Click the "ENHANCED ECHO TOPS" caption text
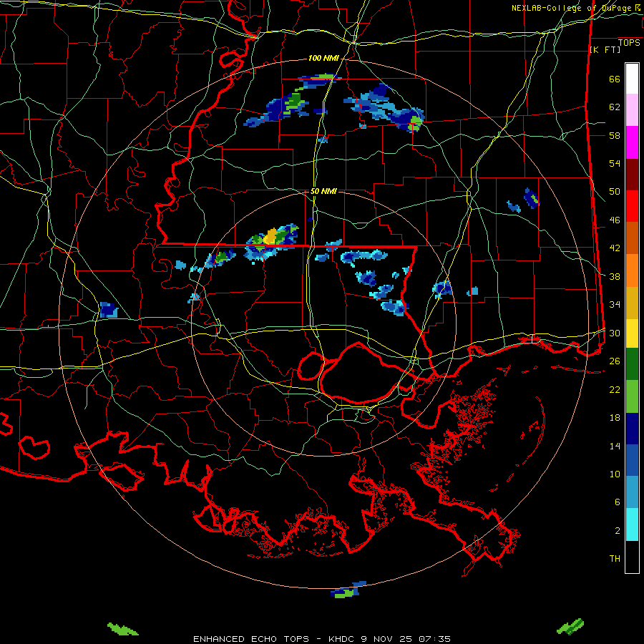Viewport: 644px width, 644px height. click(251, 639)
